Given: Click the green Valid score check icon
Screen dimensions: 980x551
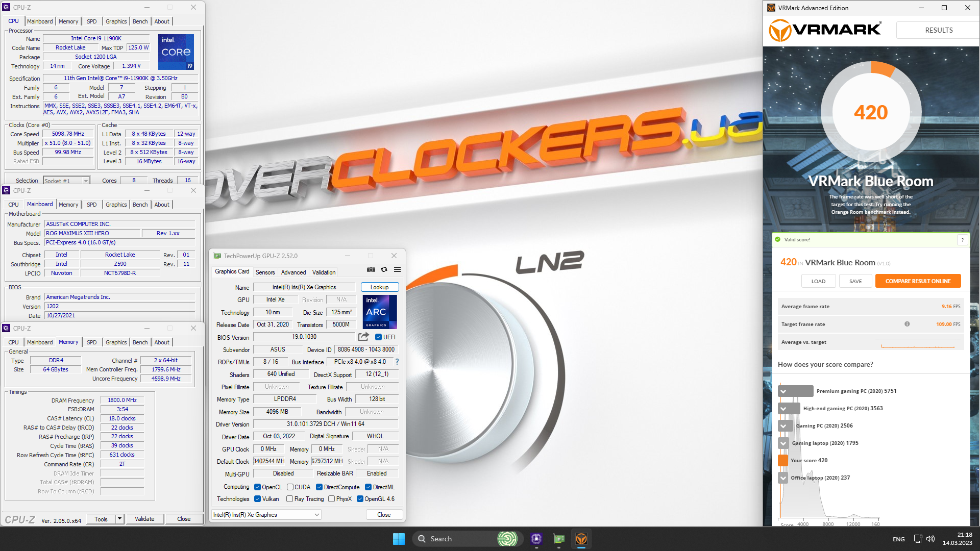Looking at the screenshot, I should pos(778,239).
